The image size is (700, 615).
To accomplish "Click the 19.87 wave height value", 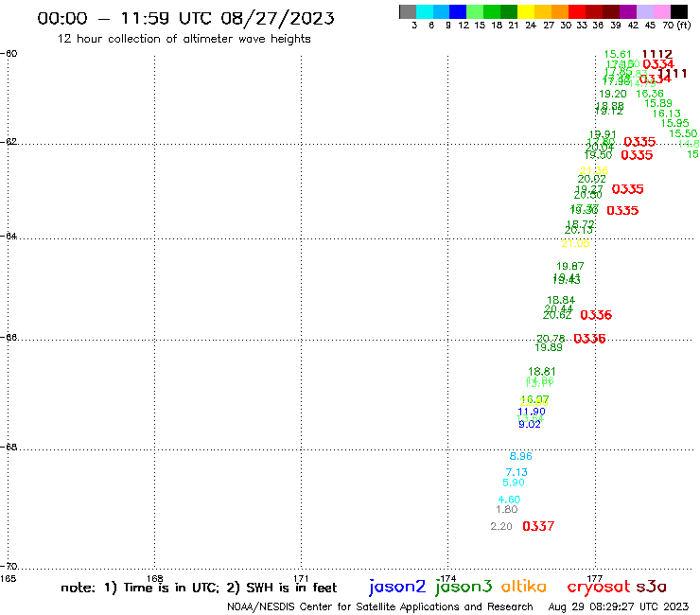I will [x=569, y=266].
